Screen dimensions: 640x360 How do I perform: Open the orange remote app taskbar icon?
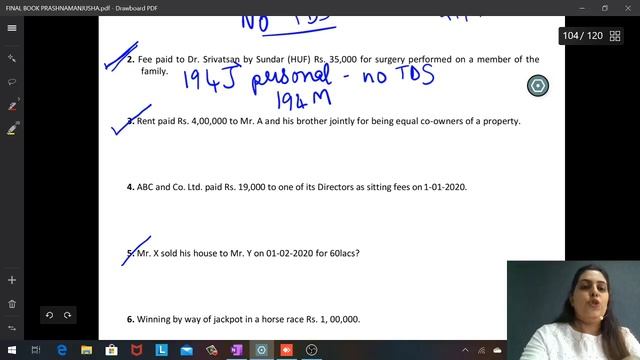pos(287,350)
